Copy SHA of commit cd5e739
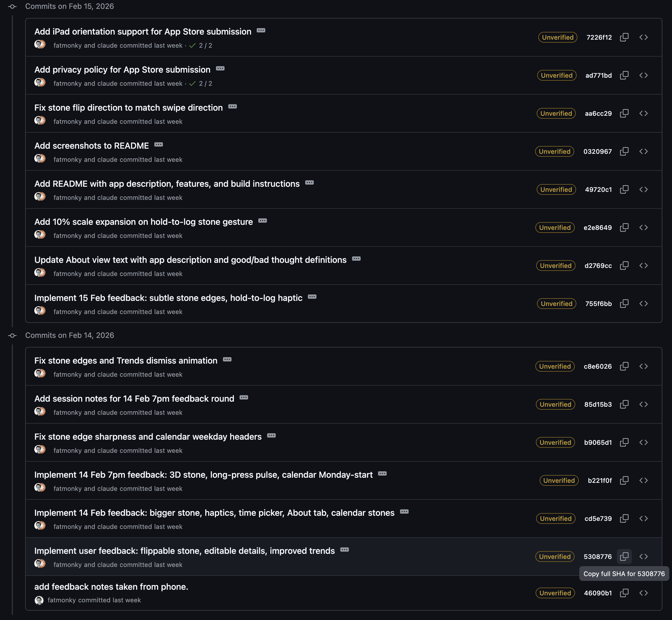 click(624, 518)
